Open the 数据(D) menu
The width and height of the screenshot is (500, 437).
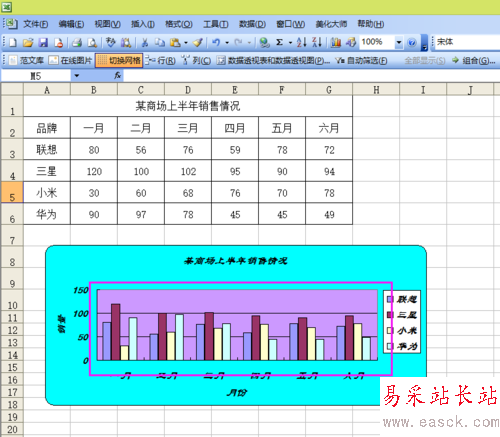tap(252, 24)
